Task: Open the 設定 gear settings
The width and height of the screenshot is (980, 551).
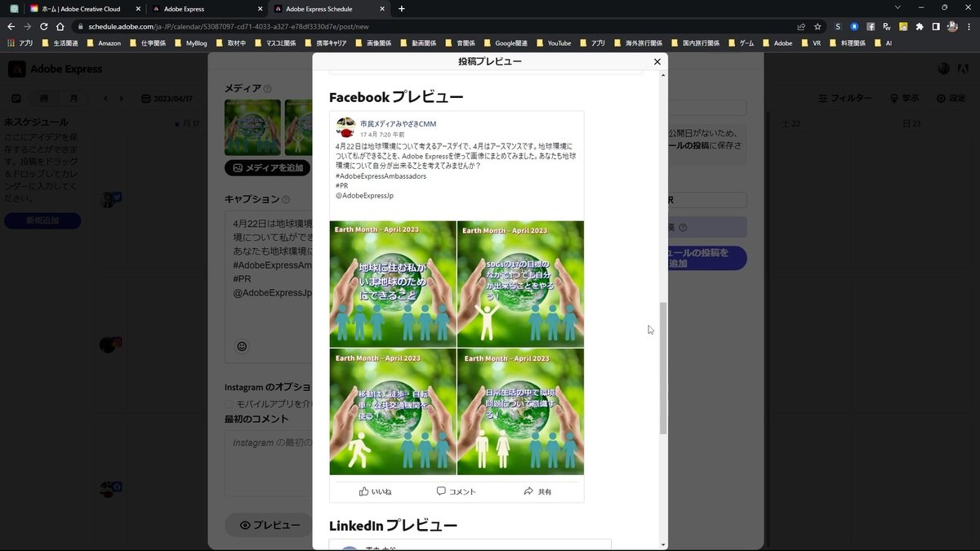Action: 951,98
